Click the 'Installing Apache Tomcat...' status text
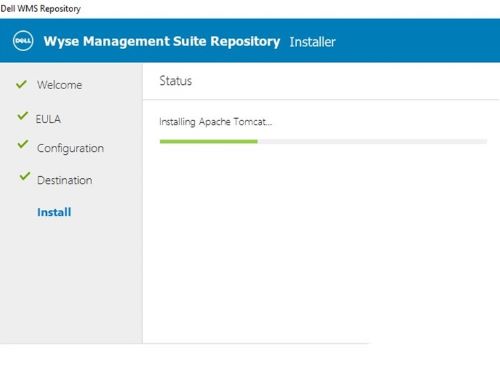This screenshot has height=374, width=500. tap(216, 122)
